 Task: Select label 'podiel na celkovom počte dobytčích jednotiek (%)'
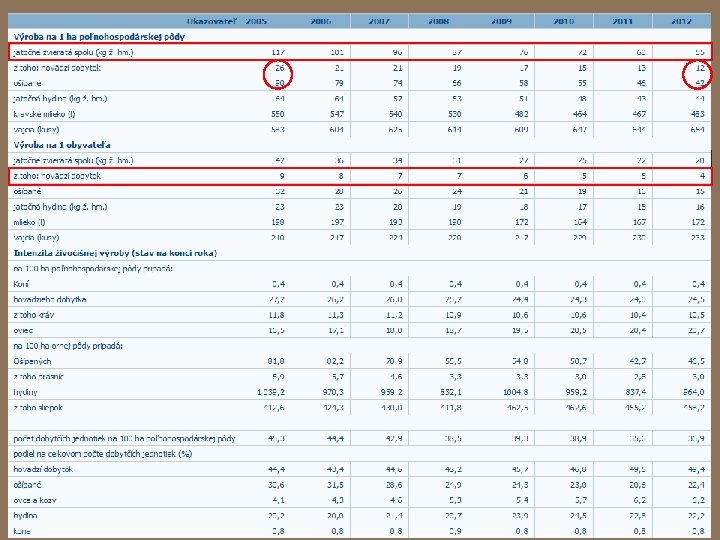click(102, 454)
